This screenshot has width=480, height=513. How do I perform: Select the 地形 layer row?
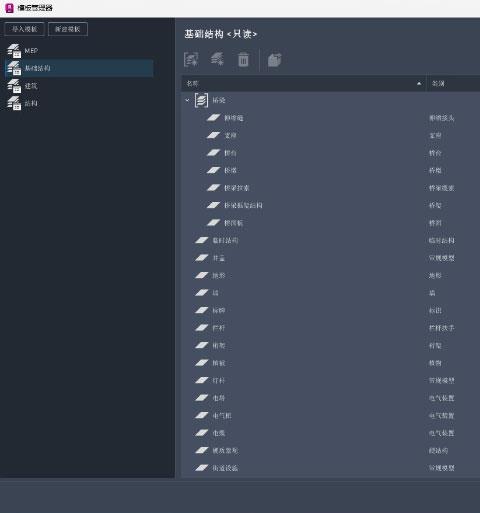point(331,275)
